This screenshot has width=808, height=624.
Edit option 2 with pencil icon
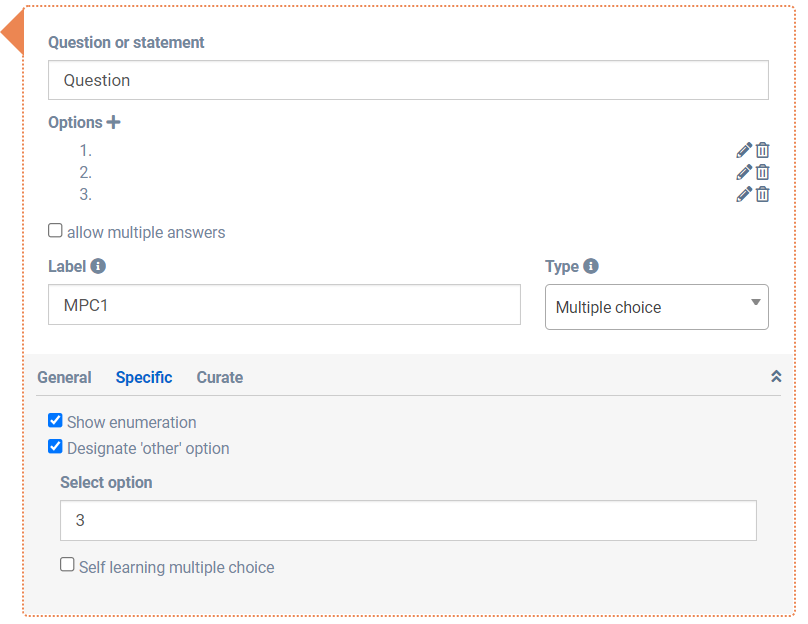[x=744, y=172]
